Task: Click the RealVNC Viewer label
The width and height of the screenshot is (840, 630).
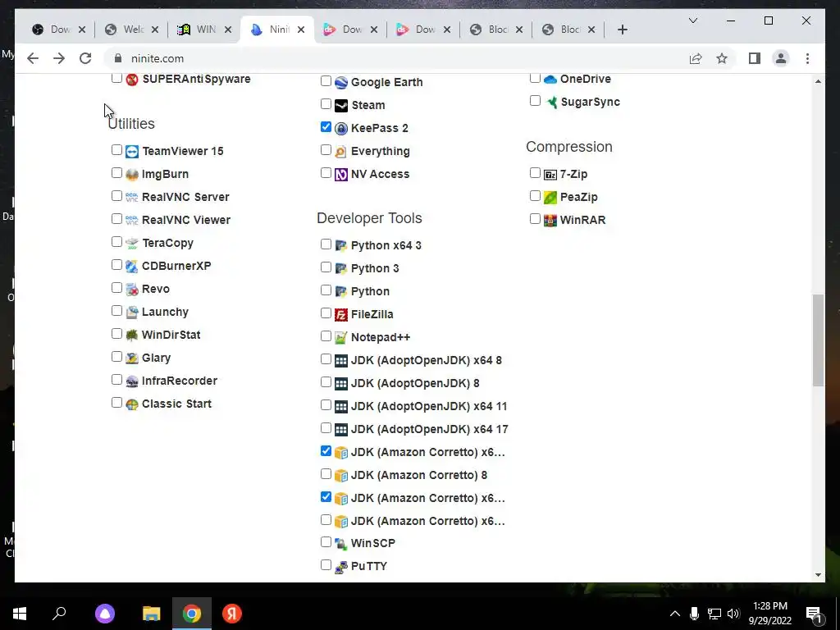Action: click(186, 220)
